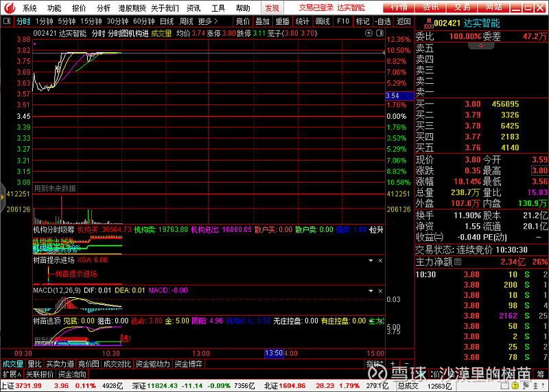The height and width of the screenshot is (392, 549).
Task: Select the 1分钟 timeframe
Action: pyautogui.click(x=45, y=21)
